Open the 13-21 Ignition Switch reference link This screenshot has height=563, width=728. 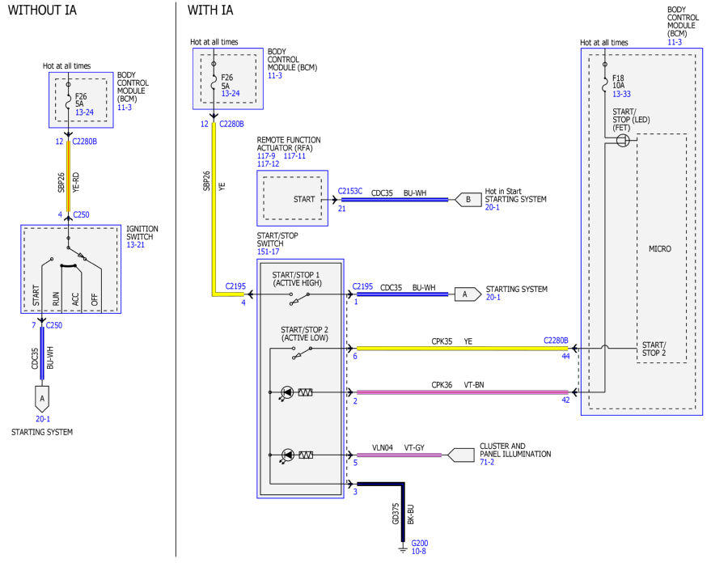click(x=136, y=244)
